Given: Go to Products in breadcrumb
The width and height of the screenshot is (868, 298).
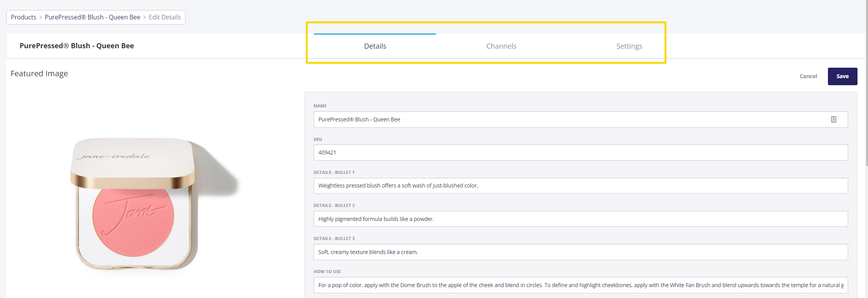Looking at the screenshot, I should pyautogui.click(x=23, y=17).
